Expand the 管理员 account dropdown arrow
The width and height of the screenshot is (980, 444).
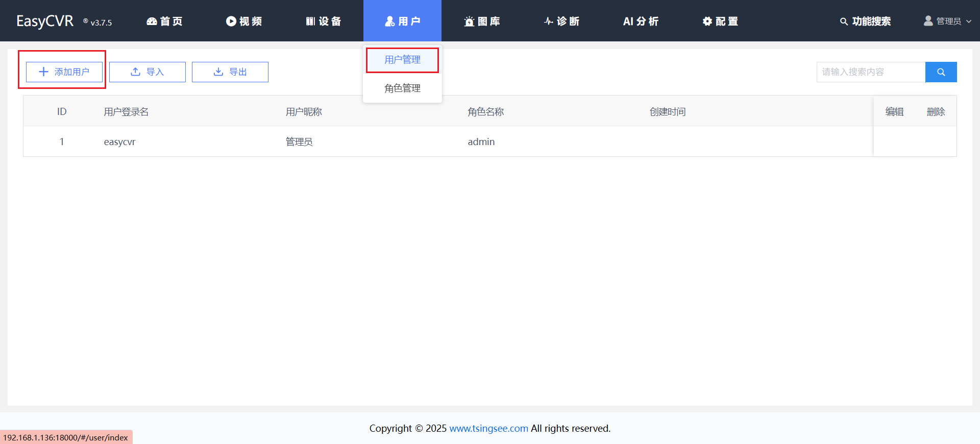pyautogui.click(x=969, y=21)
